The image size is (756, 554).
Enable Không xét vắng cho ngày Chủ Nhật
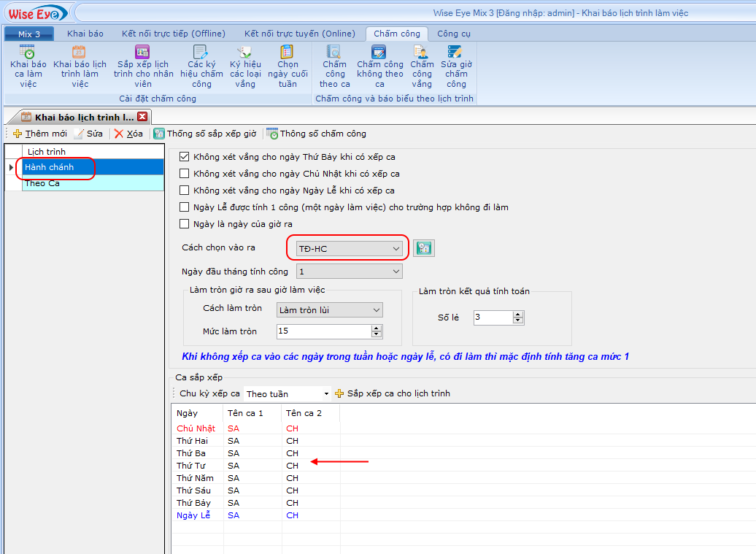pos(185,174)
